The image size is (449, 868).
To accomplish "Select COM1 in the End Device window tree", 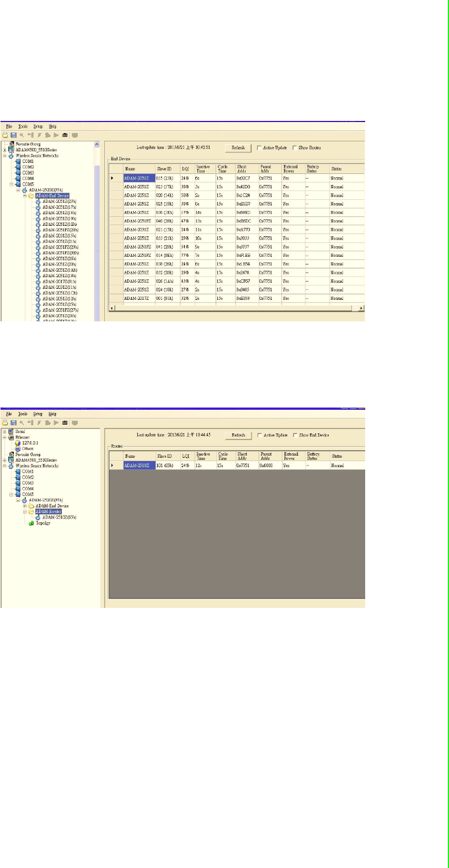I will (28, 161).
